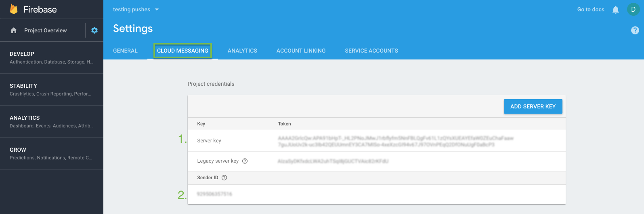The height and width of the screenshot is (214, 644).
Task: Switch to Account Linking tab
Action: 301,51
